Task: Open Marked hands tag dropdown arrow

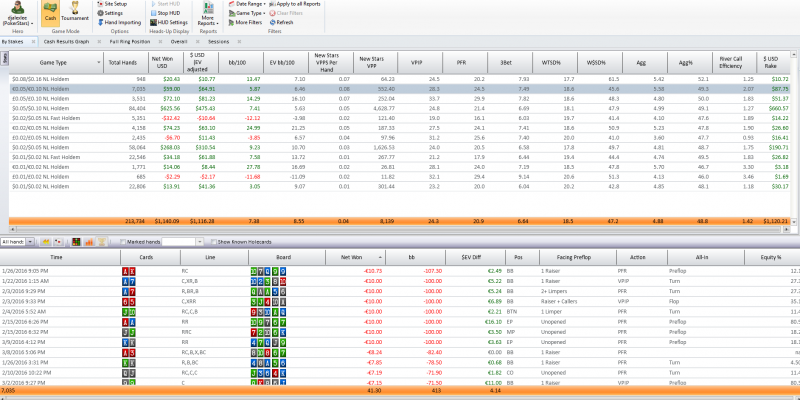Action: coord(199,242)
